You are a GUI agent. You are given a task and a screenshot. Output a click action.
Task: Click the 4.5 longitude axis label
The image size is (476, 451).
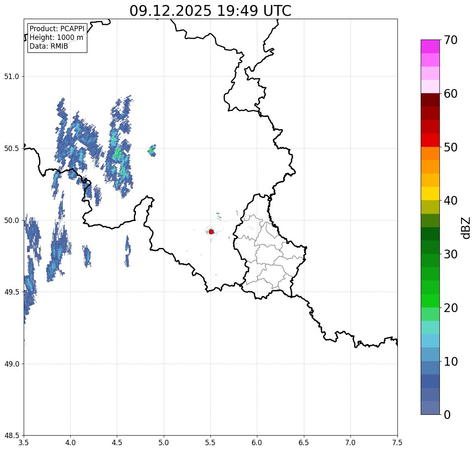[x=117, y=443]
